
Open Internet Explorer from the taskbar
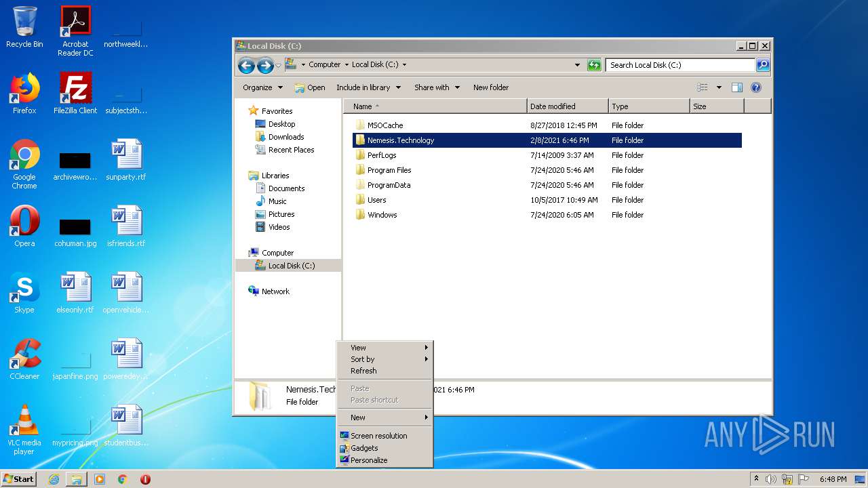[x=54, y=479]
